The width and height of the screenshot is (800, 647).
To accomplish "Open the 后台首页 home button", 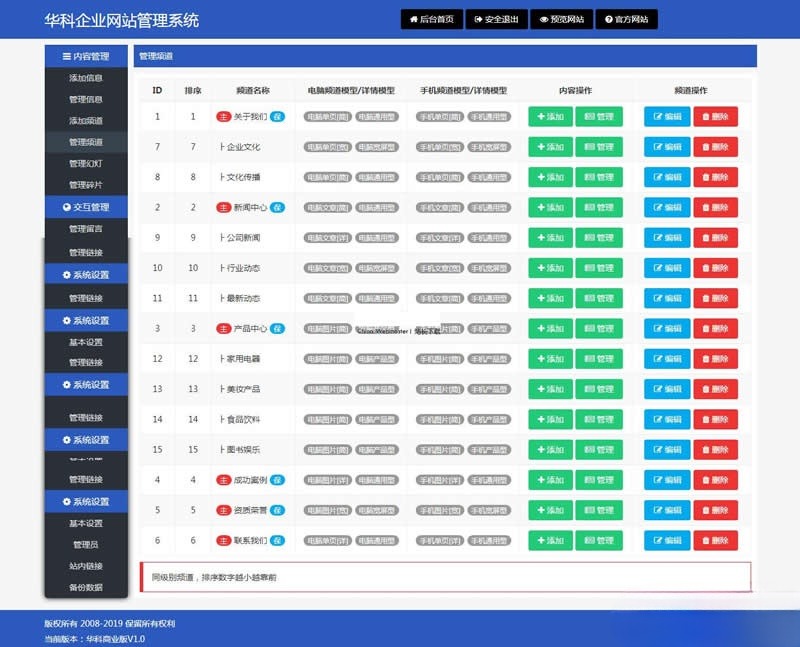I will point(432,19).
